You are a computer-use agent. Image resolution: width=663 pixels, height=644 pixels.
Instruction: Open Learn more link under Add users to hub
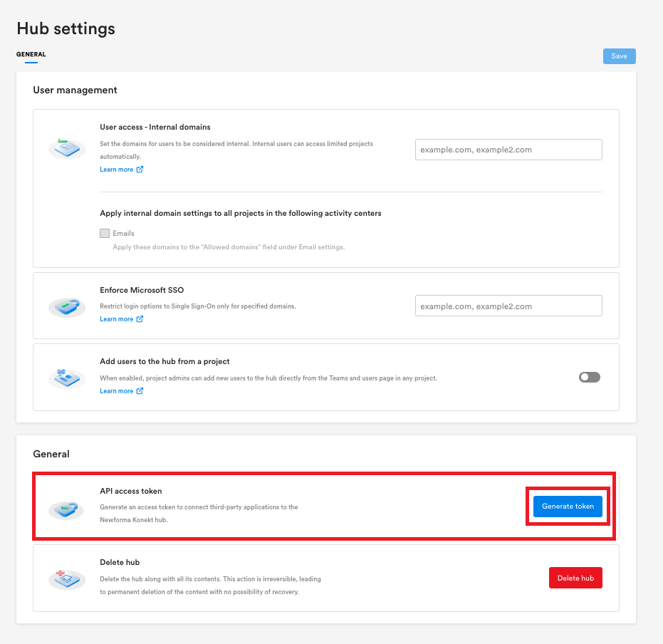pos(116,391)
